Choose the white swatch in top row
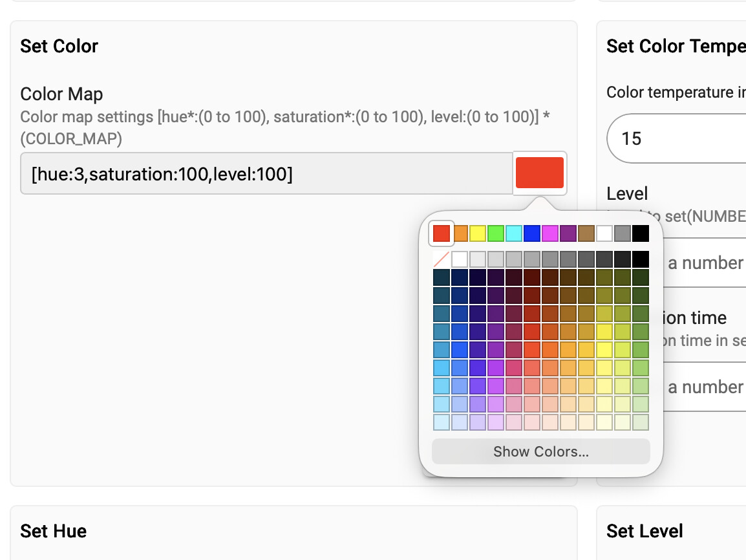Image resolution: width=746 pixels, height=560 pixels. tap(604, 233)
